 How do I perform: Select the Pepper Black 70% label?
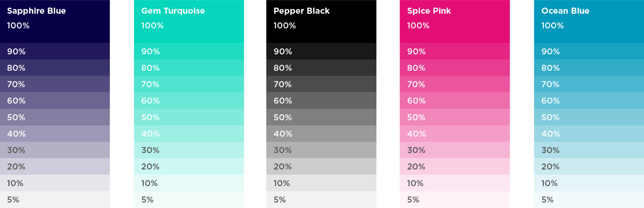(283, 84)
